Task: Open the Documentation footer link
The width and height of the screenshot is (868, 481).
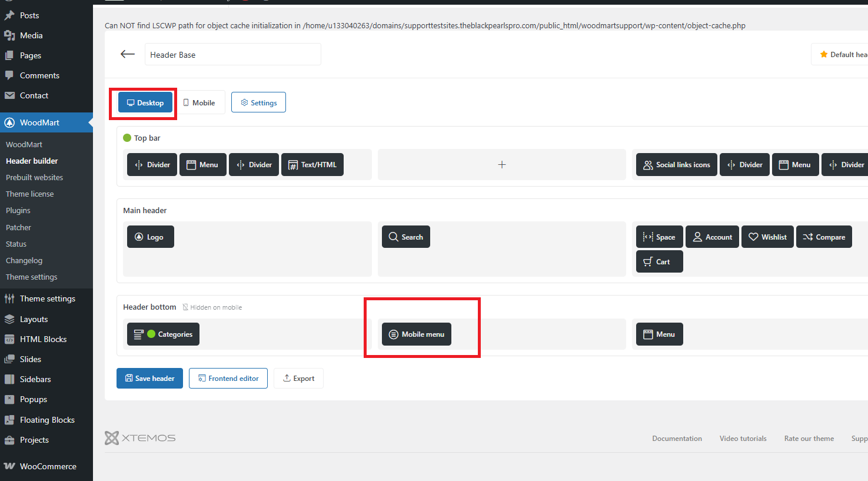Action: pyautogui.click(x=677, y=439)
